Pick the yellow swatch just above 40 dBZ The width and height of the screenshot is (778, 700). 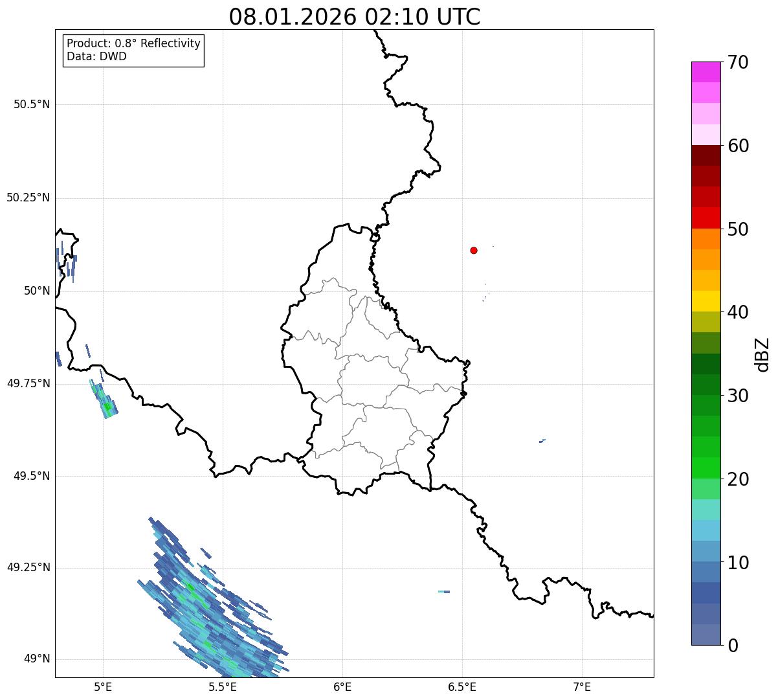[x=706, y=301]
